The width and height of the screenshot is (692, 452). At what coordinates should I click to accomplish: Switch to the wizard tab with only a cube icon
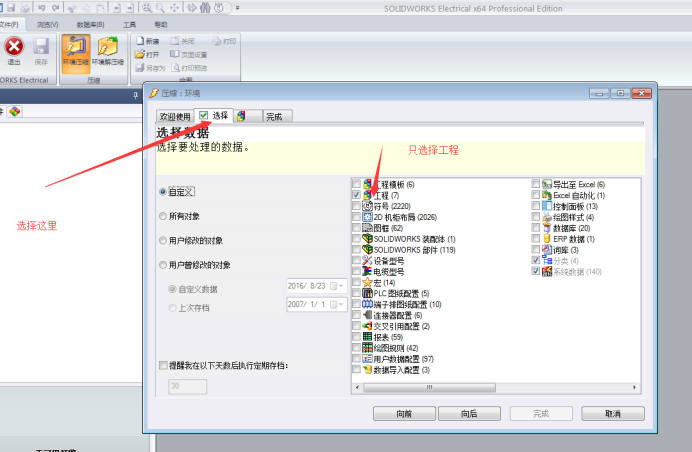248,117
